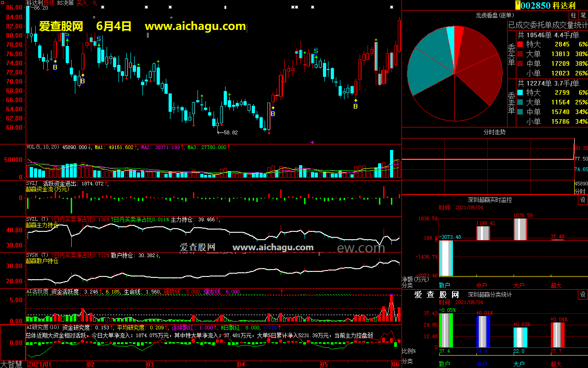Switch Dragon-Tiger panel to 柱 (bar) view
This screenshot has height=368, width=588.
tap(574, 15)
